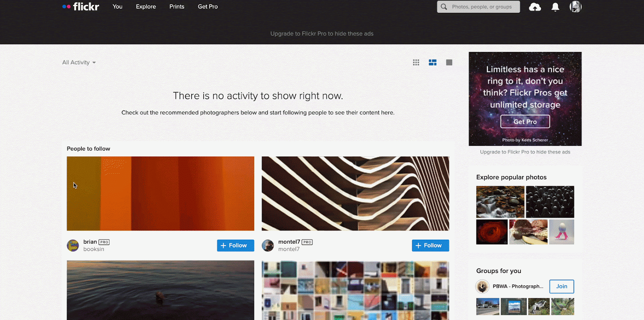The image size is (644, 320).
Task: Open the Flickr logo home link
Action: [80, 6]
